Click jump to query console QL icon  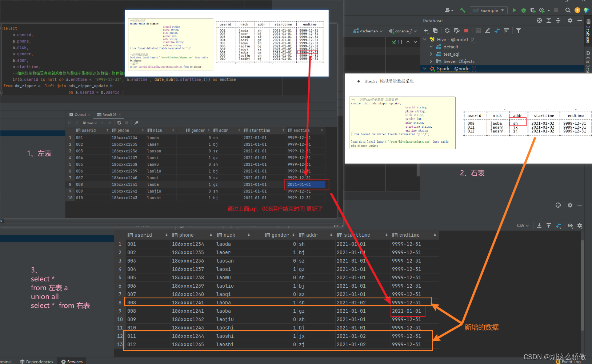coord(507,31)
